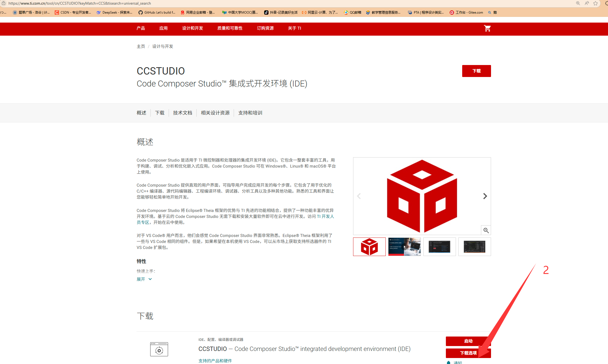The image size is (608, 364).
Task: Click the red 启动 button
Action: point(468,341)
